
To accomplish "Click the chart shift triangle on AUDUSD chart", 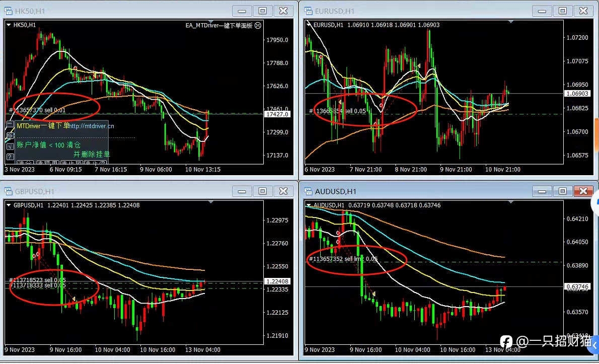I will [511, 202].
